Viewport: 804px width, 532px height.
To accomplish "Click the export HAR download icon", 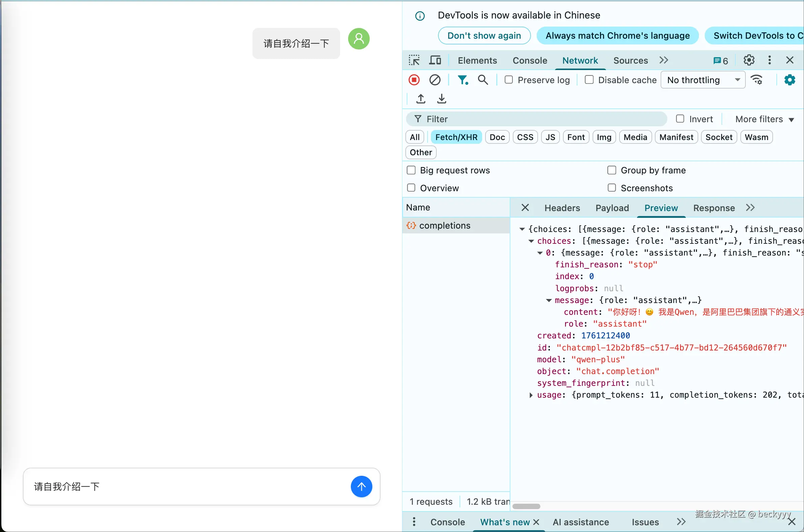I will (x=441, y=99).
